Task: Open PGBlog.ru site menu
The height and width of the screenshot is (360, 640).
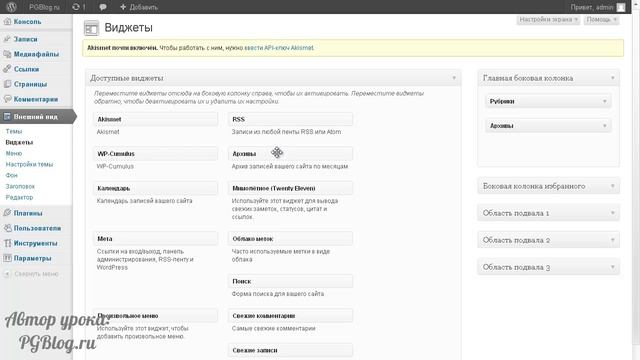Action: (44, 7)
